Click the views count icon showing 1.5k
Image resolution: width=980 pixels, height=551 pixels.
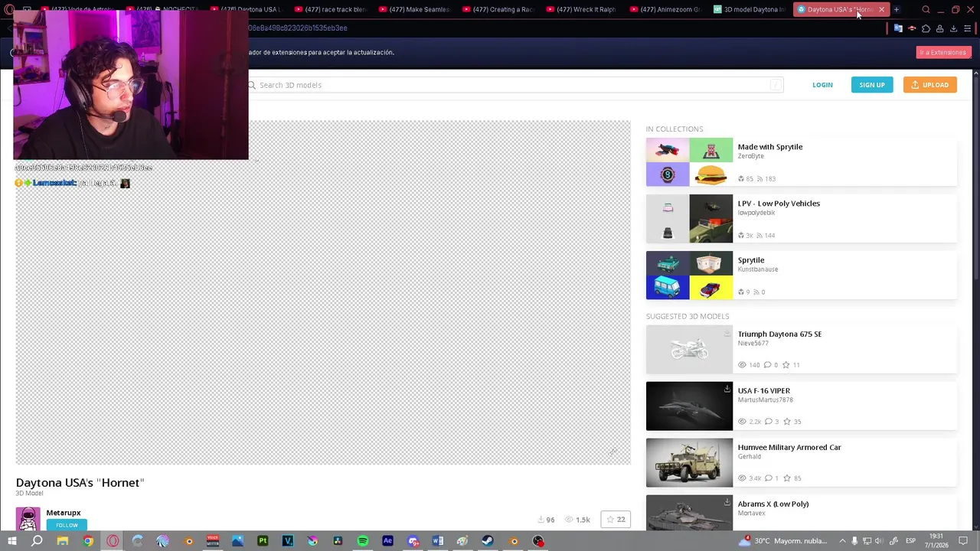click(569, 520)
